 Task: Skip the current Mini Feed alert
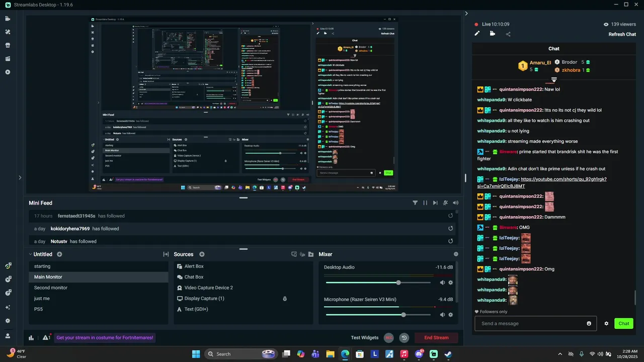(435, 203)
